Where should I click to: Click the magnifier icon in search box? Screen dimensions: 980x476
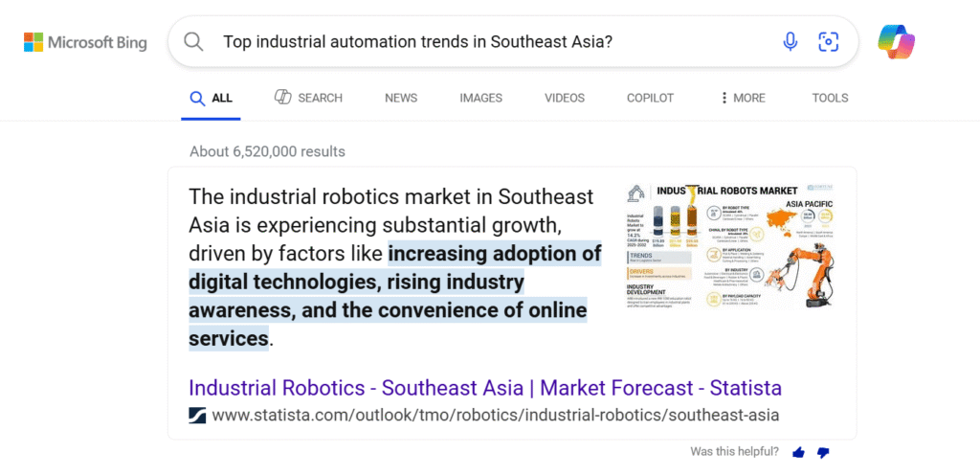tap(193, 42)
